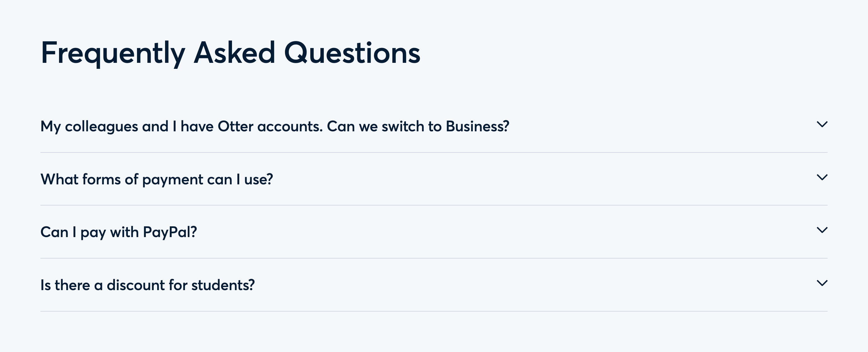Click the chevron icon beside the Otter accounts question
This screenshot has width=868, height=352.
coord(822,124)
